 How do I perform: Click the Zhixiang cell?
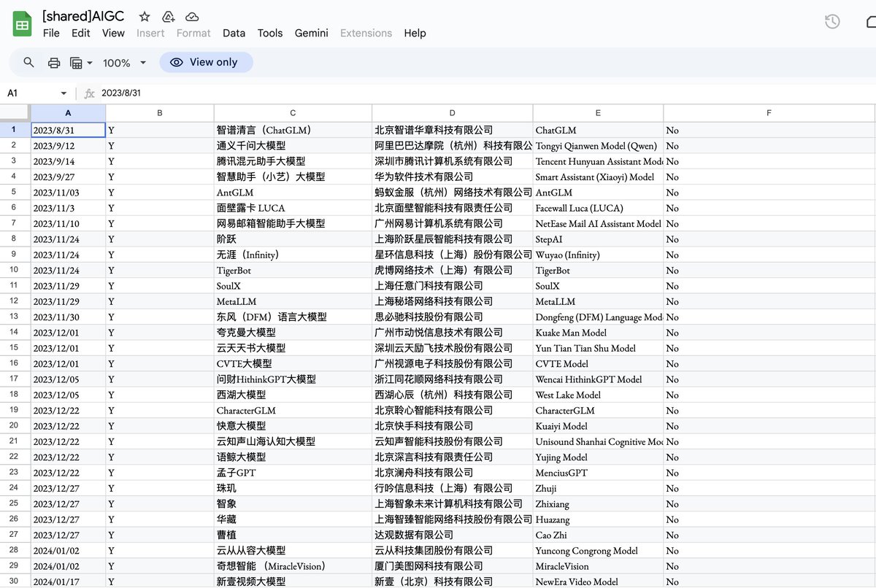[598, 503]
